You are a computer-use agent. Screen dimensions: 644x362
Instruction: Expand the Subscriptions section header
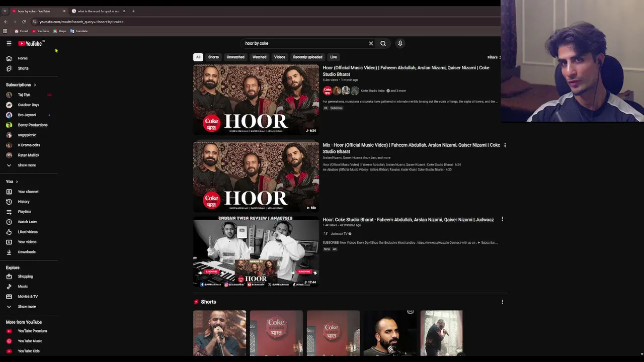pos(21,85)
